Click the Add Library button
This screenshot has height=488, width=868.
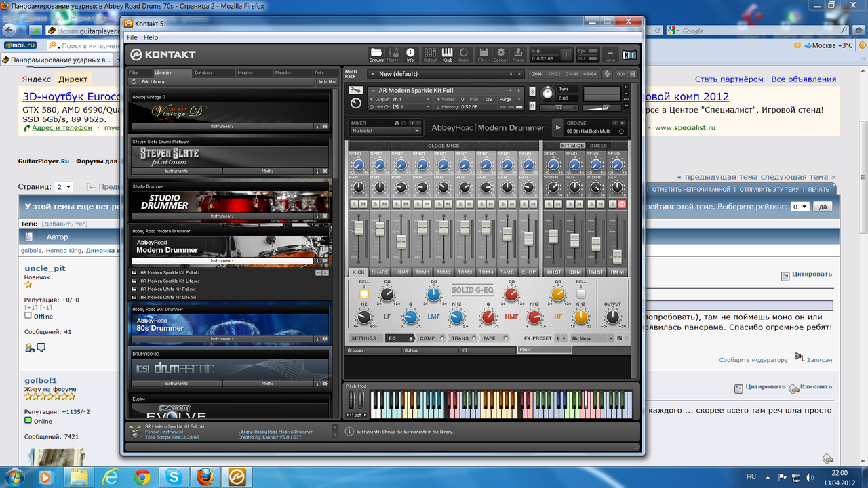pyautogui.click(x=153, y=81)
